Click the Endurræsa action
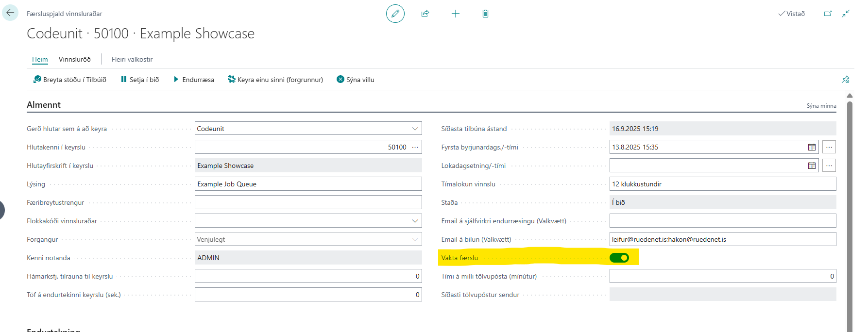The height and width of the screenshot is (332, 868). tap(194, 80)
